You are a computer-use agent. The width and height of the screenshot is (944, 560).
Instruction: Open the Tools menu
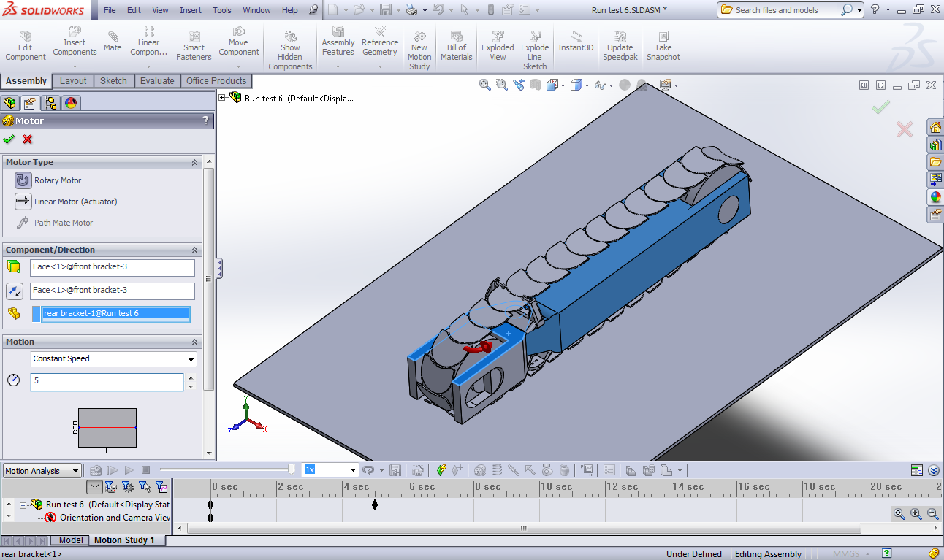point(221,9)
